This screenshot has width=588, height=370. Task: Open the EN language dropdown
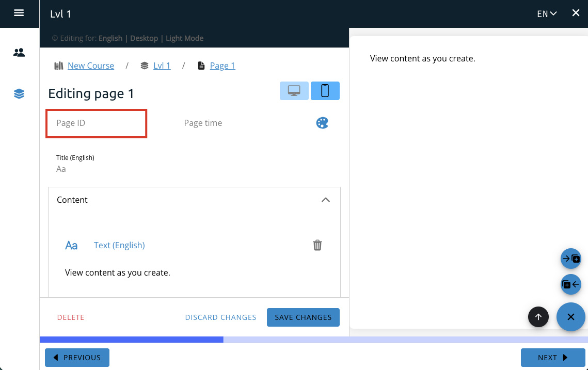click(x=547, y=14)
